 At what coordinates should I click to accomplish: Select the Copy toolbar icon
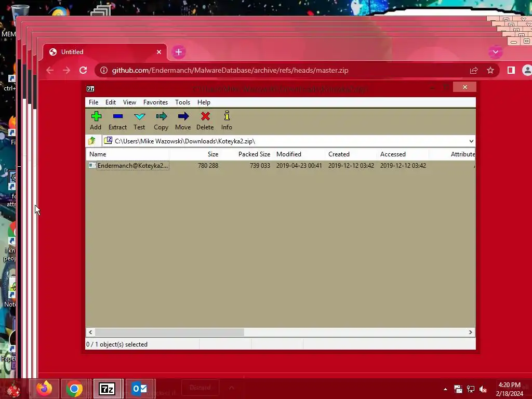point(161,121)
